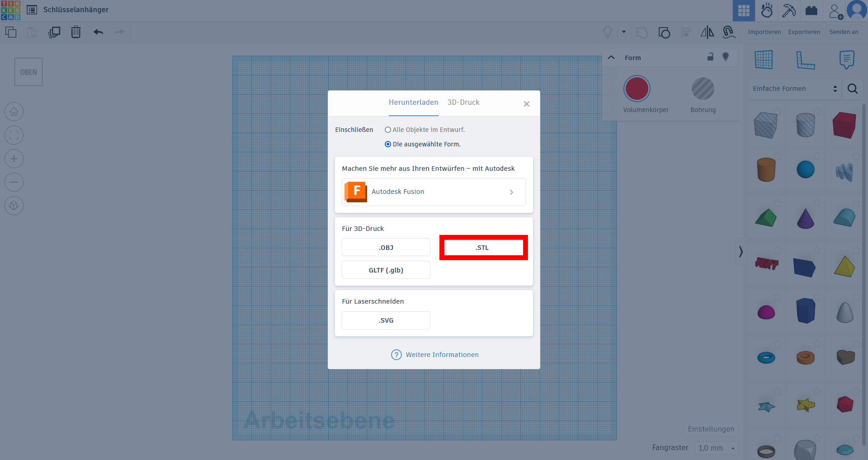
Task: Select 'Alle Objekte im Entwurf' radio button
Action: [x=387, y=130]
